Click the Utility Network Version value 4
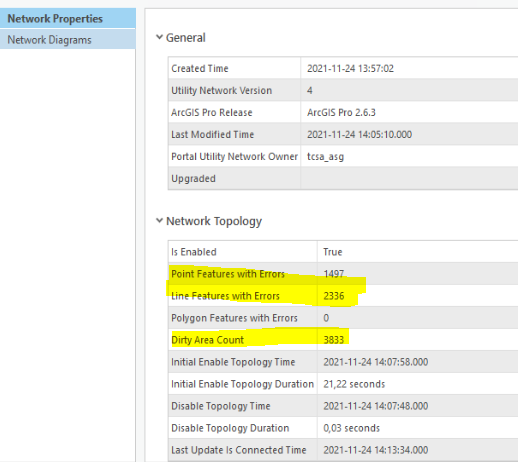 coord(310,90)
